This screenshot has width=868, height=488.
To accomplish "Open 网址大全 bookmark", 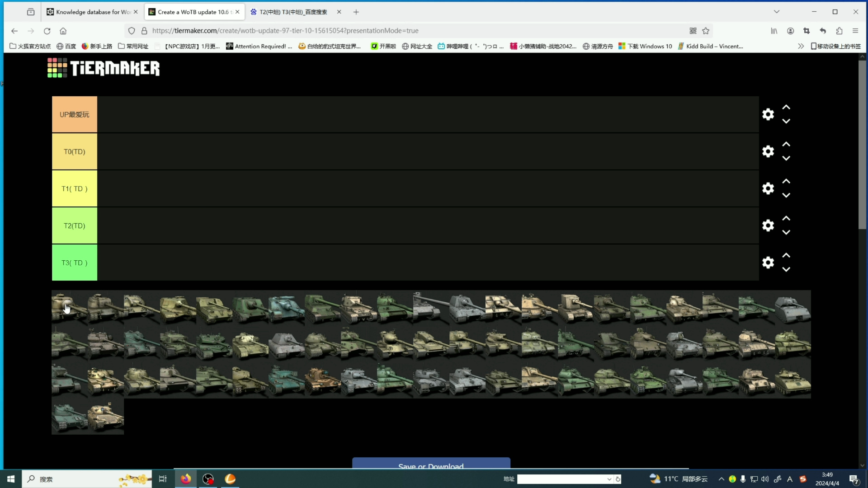I will (x=417, y=46).
